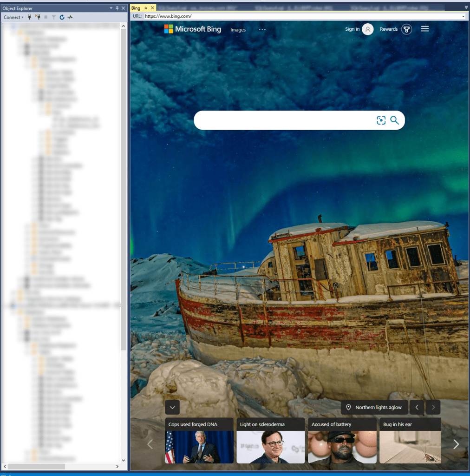Click the visual search camera icon

point(381,120)
